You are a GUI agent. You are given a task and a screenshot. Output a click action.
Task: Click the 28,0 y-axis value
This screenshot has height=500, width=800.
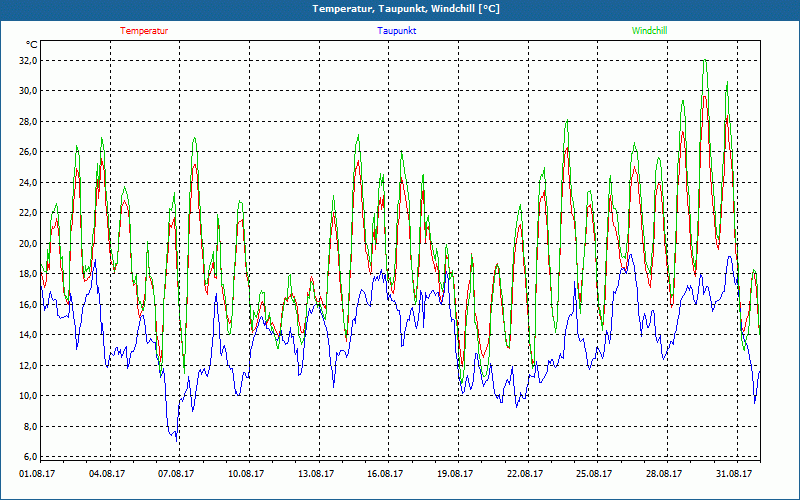pyautogui.click(x=29, y=121)
